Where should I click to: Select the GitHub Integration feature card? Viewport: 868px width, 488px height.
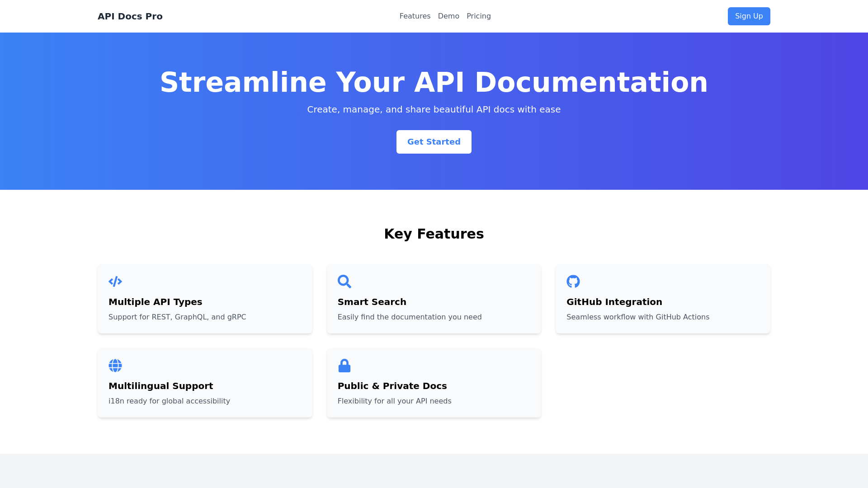pos(663,299)
